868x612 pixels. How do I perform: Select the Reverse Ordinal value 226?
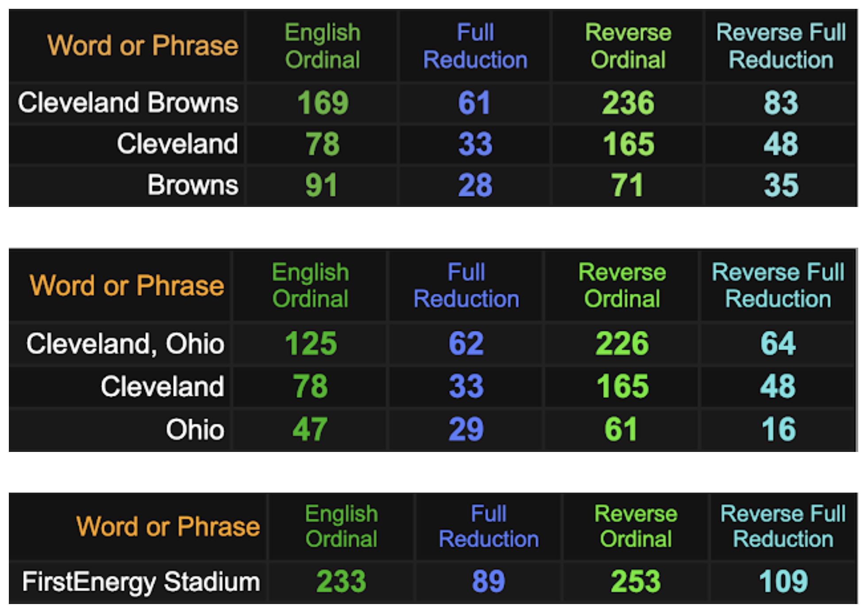(622, 344)
